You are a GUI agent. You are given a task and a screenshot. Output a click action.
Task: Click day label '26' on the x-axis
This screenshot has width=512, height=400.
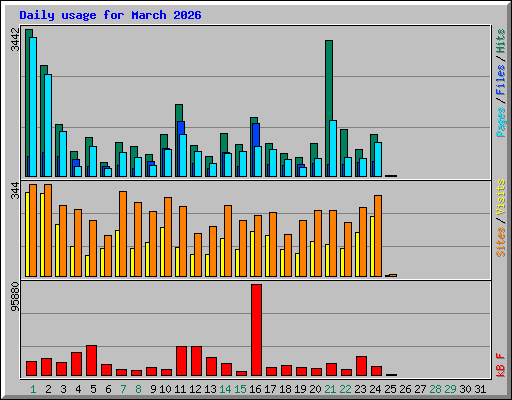[x=405, y=389]
